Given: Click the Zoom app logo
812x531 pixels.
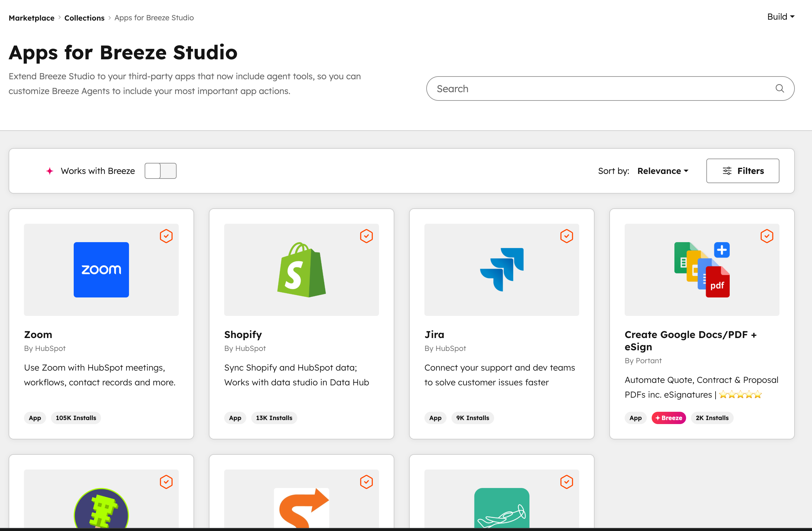Looking at the screenshot, I should (x=101, y=269).
